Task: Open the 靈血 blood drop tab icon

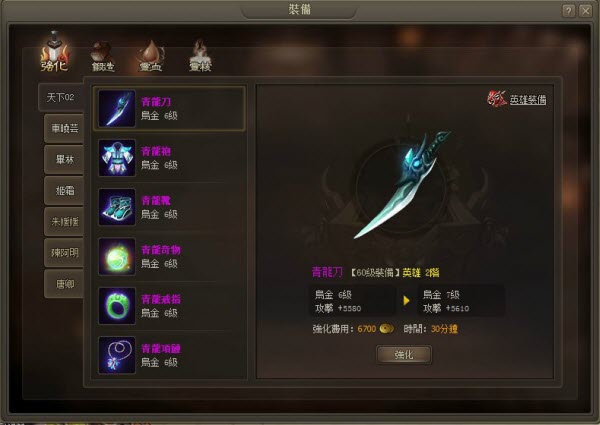Action: click(151, 56)
